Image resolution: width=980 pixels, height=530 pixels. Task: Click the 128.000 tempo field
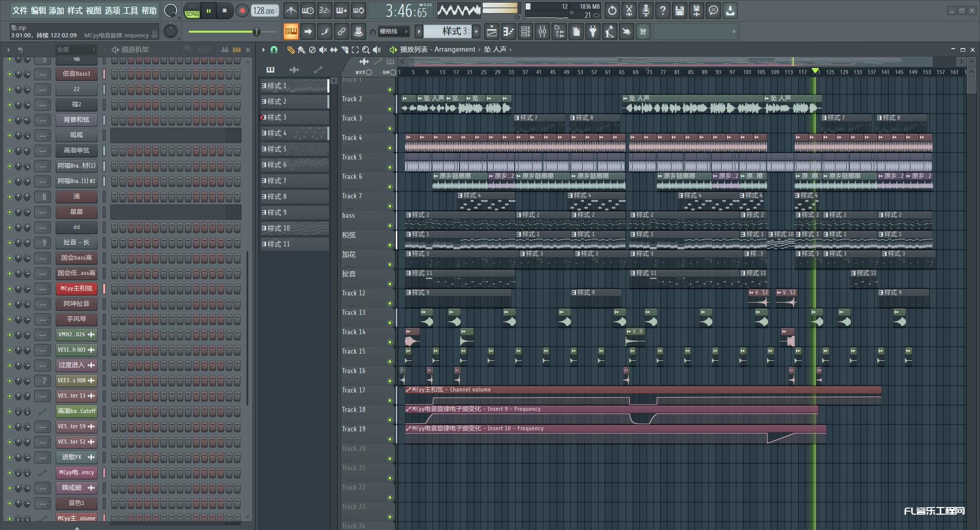265,10
